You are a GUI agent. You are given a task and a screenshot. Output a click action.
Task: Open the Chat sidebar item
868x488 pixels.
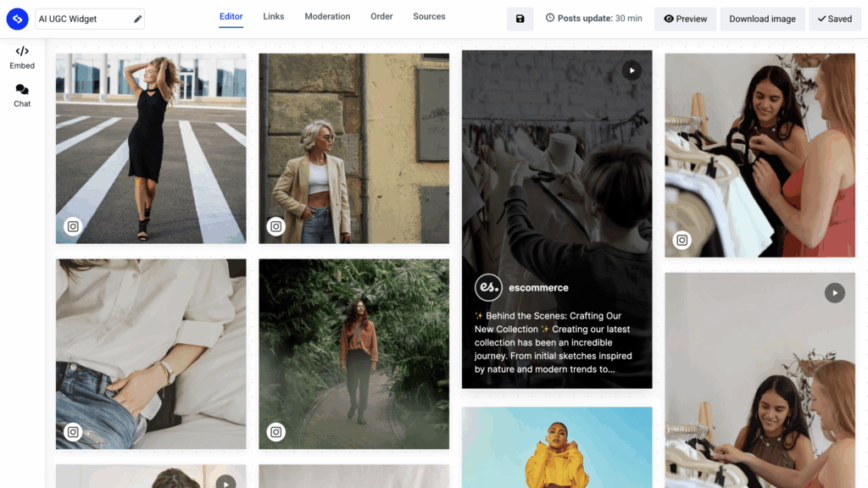point(22,95)
